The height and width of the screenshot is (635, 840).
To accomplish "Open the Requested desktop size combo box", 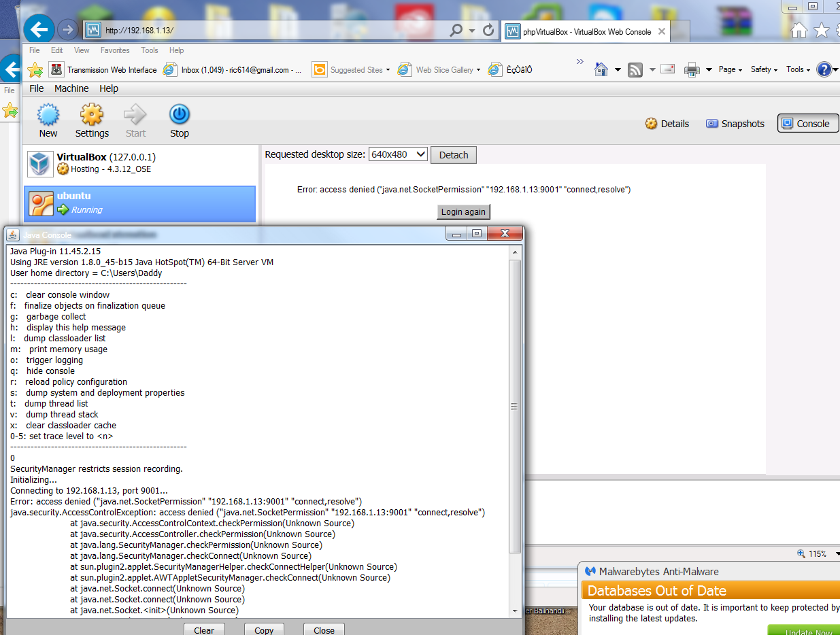I will (x=398, y=154).
